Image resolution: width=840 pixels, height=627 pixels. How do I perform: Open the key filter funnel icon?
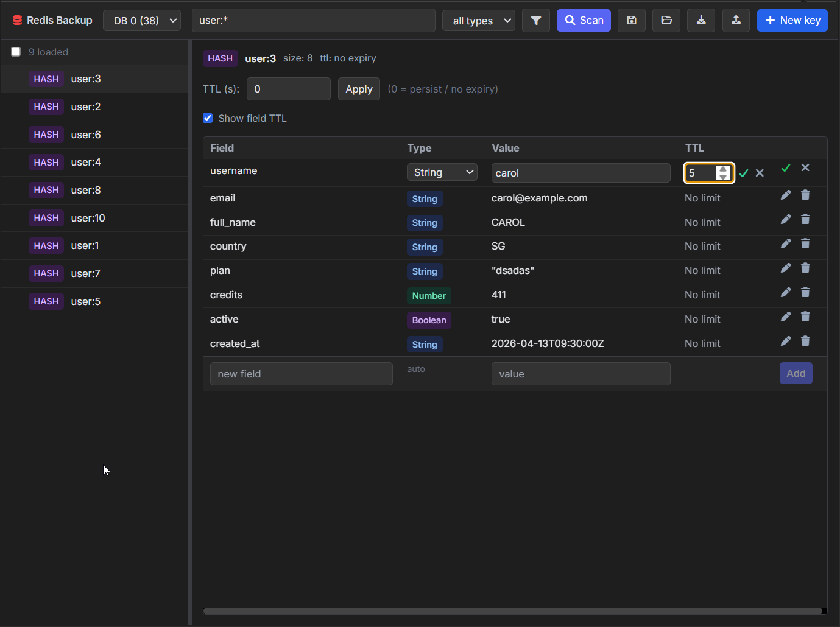pos(536,21)
